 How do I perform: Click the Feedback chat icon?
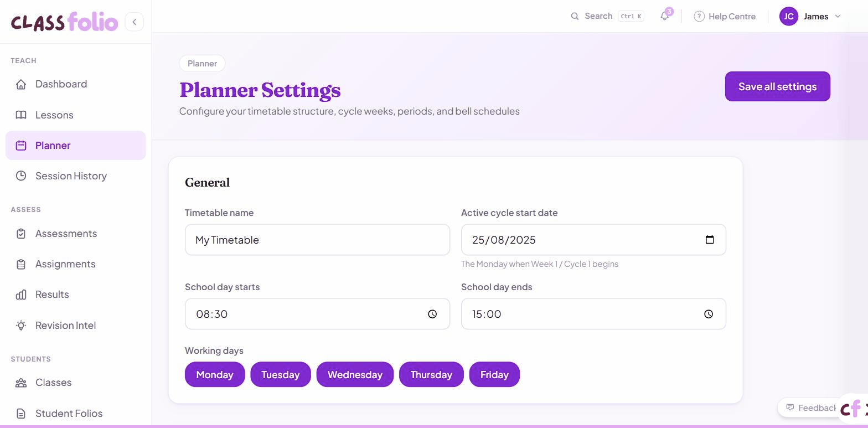(x=790, y=408)
